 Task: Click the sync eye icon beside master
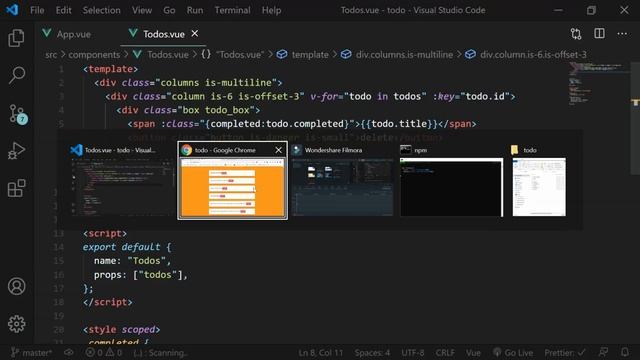[x=69, y=353]
